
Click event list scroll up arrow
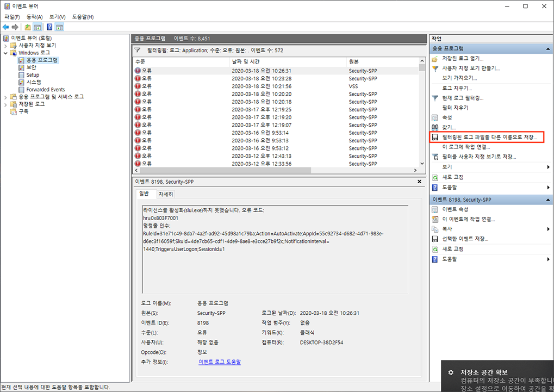tap(422, 61)
